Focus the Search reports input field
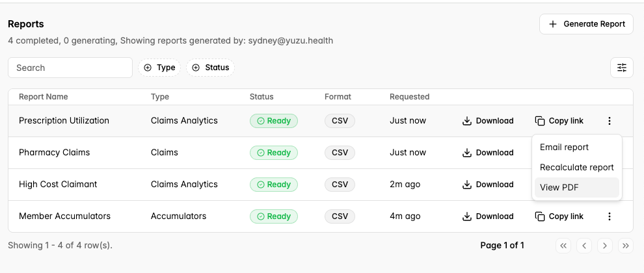This screenshot has width=644, height=273. [70, 68]
